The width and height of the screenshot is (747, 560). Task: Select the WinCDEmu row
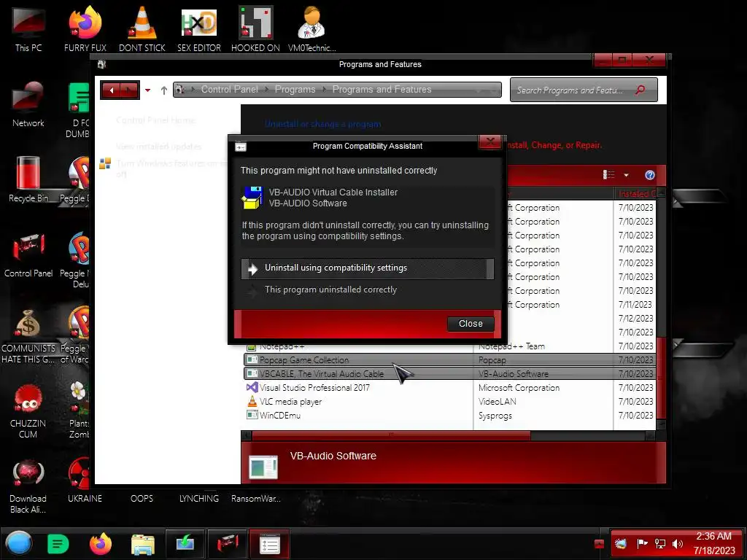449,415
